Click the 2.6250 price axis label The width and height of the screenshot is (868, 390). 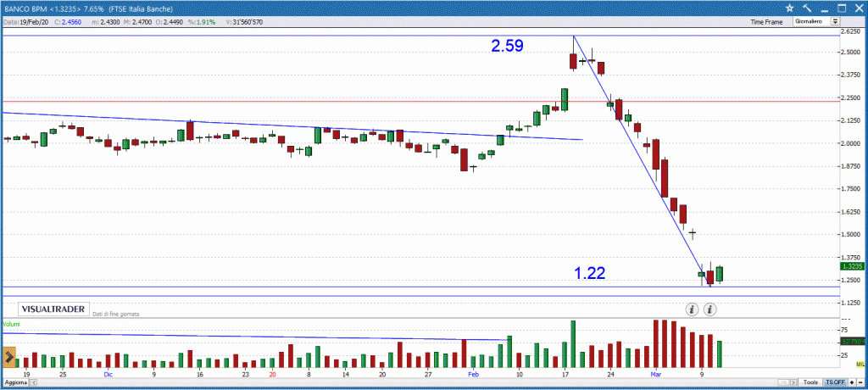click(x=852, y=32)
